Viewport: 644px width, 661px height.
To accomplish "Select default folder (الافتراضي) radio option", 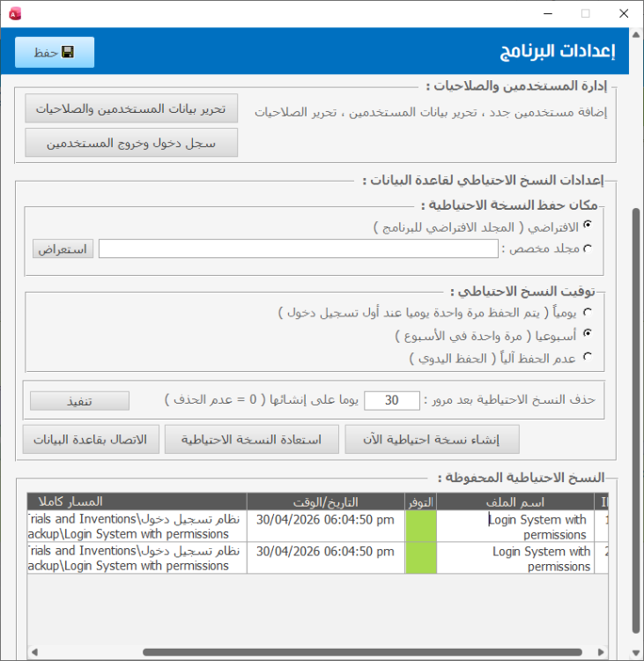I will 587,227.
